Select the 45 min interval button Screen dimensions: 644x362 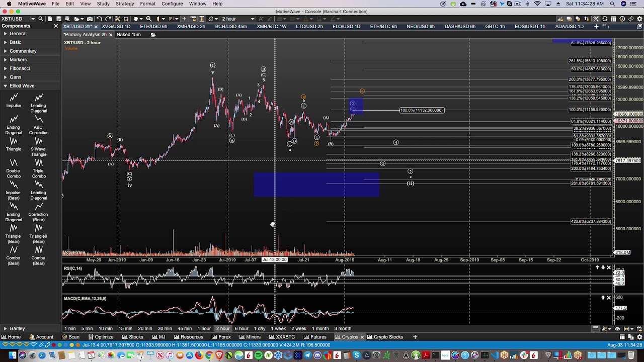185,328
